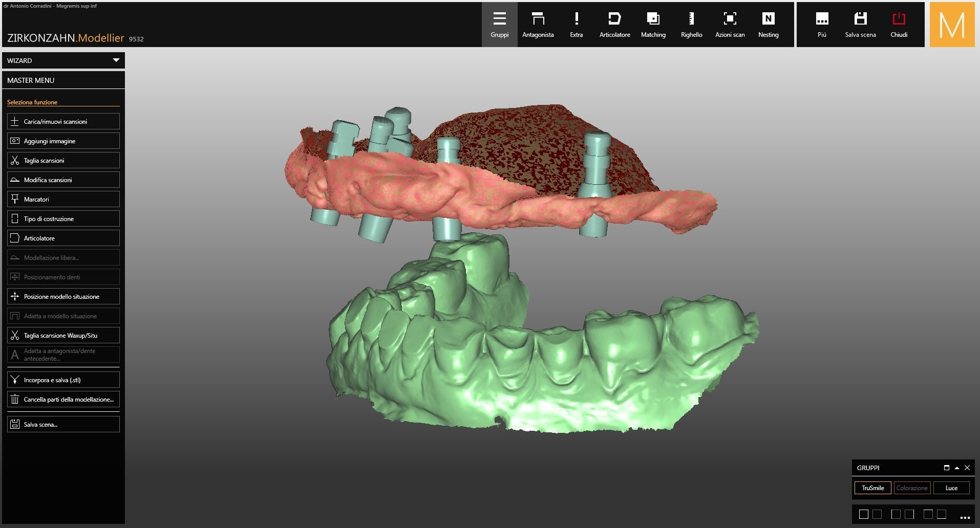Click the three-dot overflow in bottom-right panel
Screen dimensions: 980x528
[x=965, y=517]
